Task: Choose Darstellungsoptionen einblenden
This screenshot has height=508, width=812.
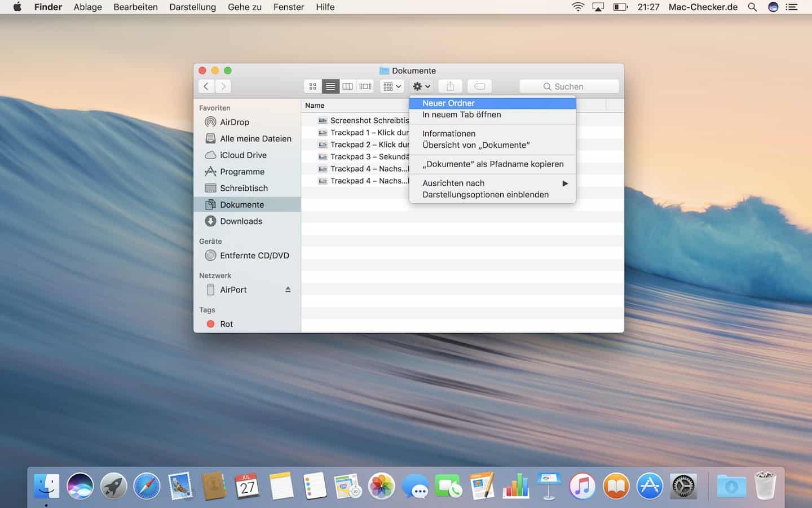Action: click(x=492, y=195)
